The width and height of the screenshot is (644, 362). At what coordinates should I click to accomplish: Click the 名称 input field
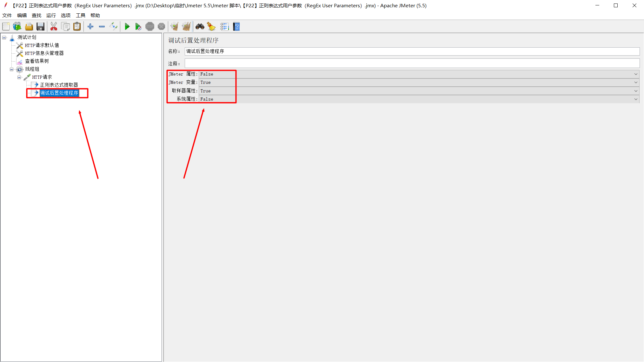(x=412, y=51)
